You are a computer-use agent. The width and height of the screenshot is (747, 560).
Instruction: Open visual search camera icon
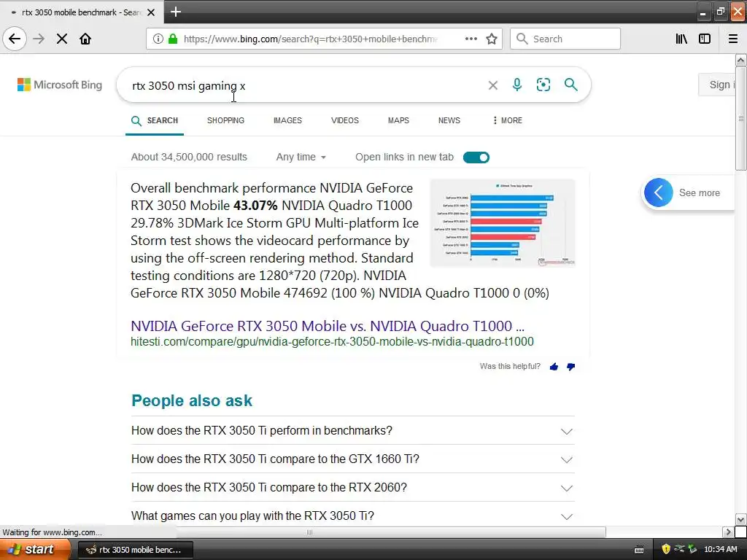543,85
